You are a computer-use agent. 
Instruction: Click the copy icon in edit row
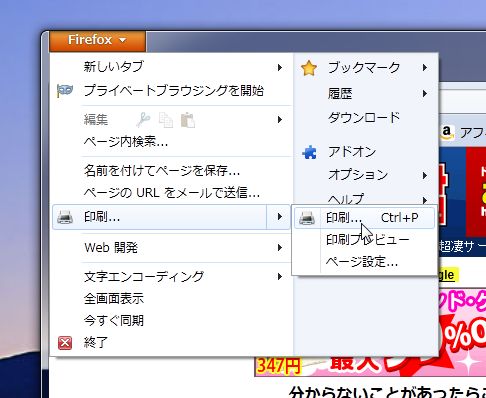pos(166,120)
